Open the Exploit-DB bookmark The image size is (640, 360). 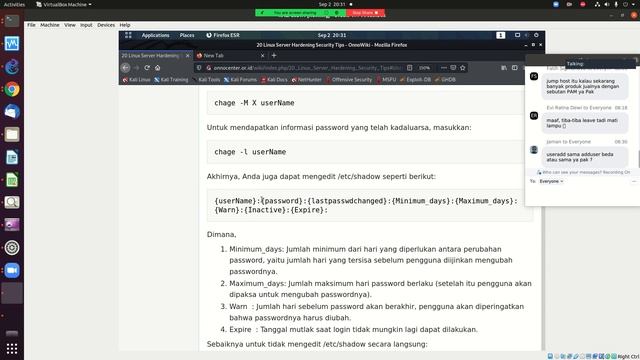tap(416, 80)
